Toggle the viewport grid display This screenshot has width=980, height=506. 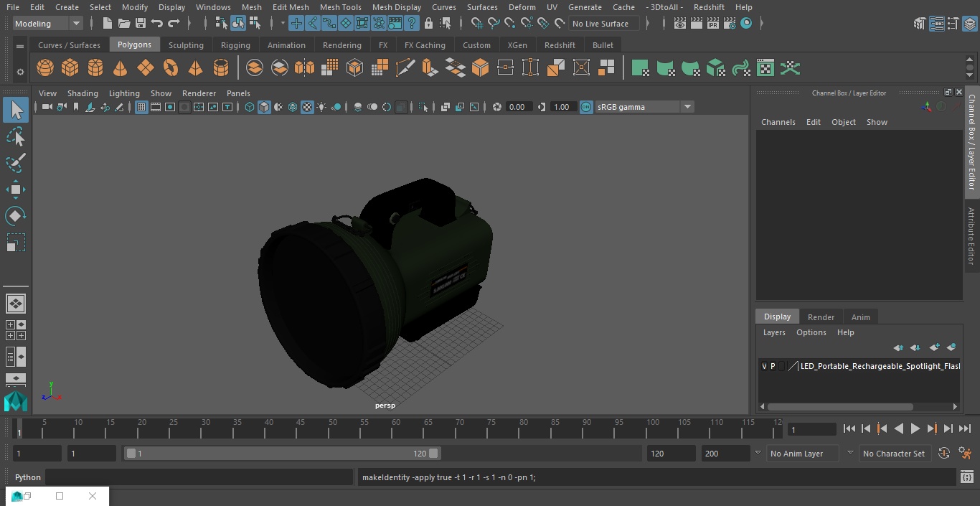pyautogui.click(x=141, y=107)
